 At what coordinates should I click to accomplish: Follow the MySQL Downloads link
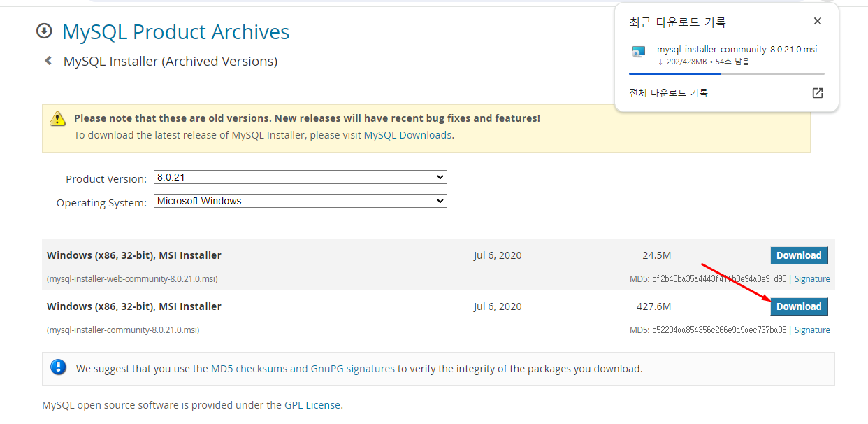pos(407,135)
